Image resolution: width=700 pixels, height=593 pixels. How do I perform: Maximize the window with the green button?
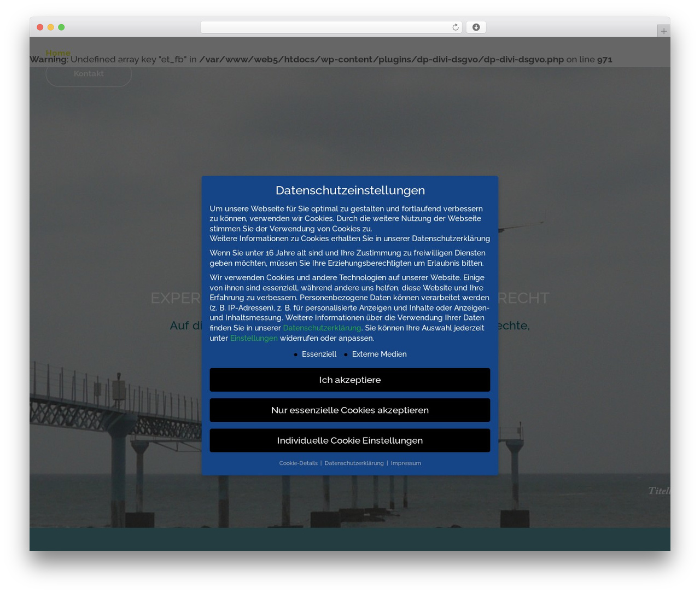click(61, 27)
